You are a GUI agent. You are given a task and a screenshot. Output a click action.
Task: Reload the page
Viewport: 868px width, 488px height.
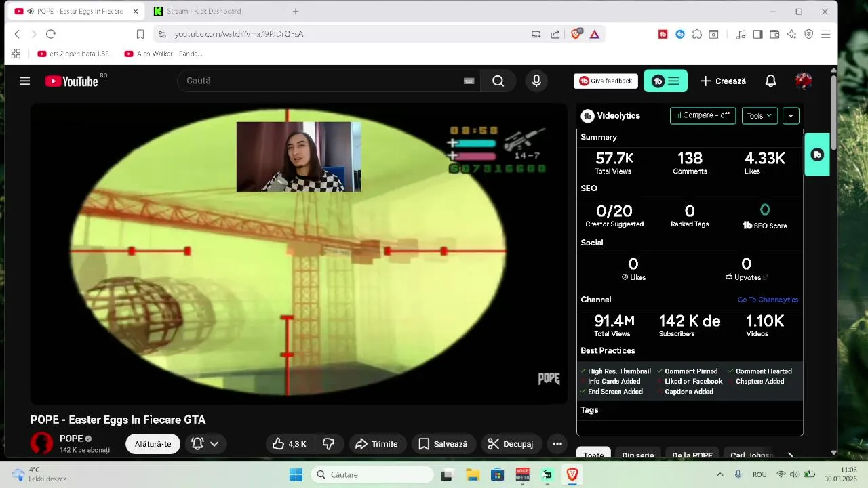click(x=51, y=34)
